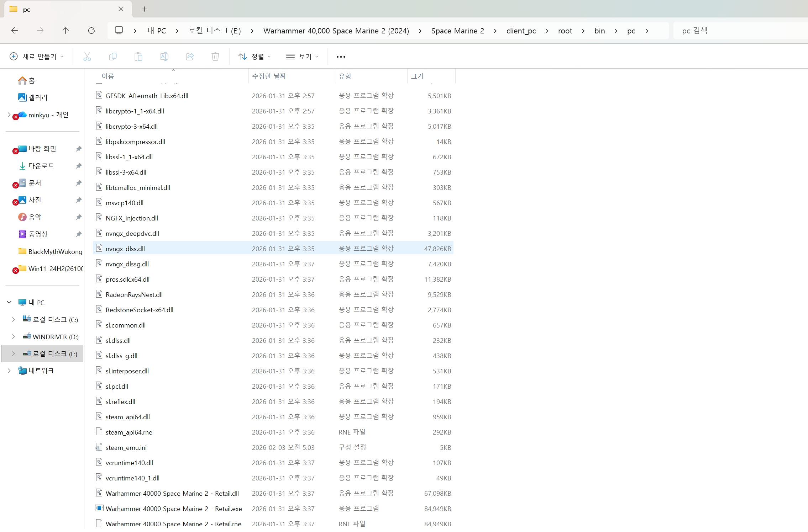Open a new tab with plus button
This screenshot has width=808, height=532.
145,9
